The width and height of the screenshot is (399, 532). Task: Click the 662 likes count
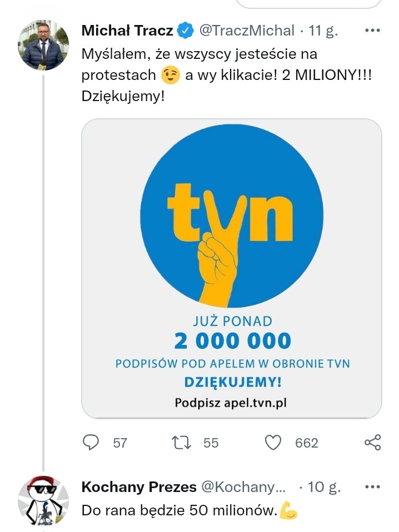pyautogui.click(x=307, y=443)
